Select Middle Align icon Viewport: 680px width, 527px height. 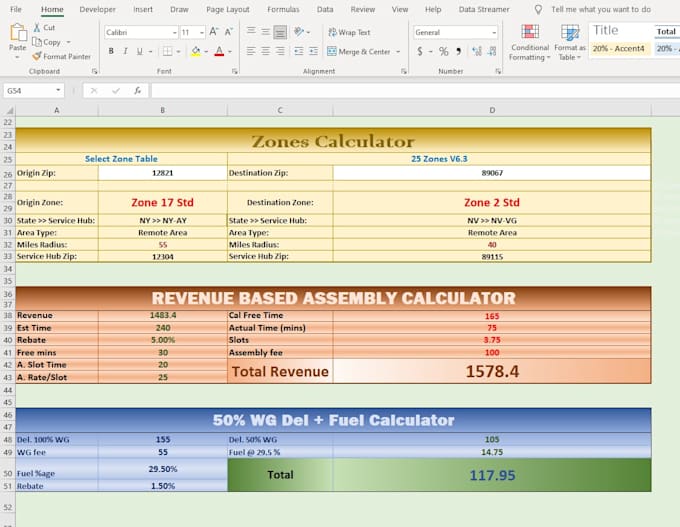coord(265,32)
